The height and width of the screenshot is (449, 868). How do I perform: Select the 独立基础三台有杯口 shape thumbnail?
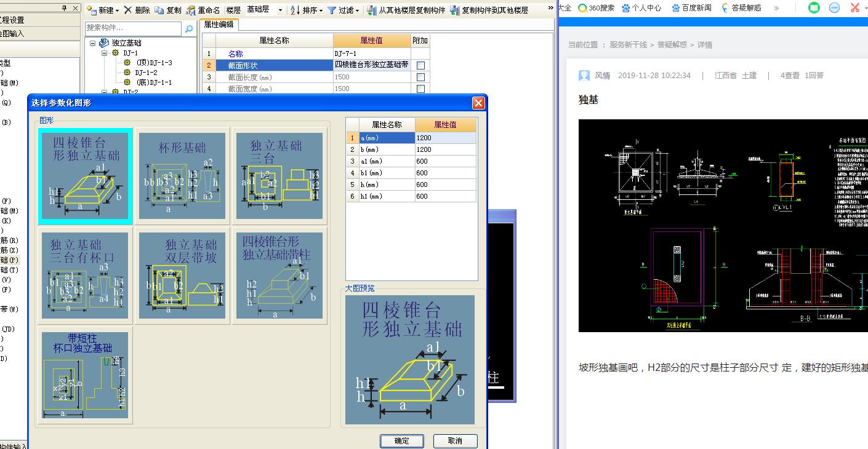click(84, 275)
